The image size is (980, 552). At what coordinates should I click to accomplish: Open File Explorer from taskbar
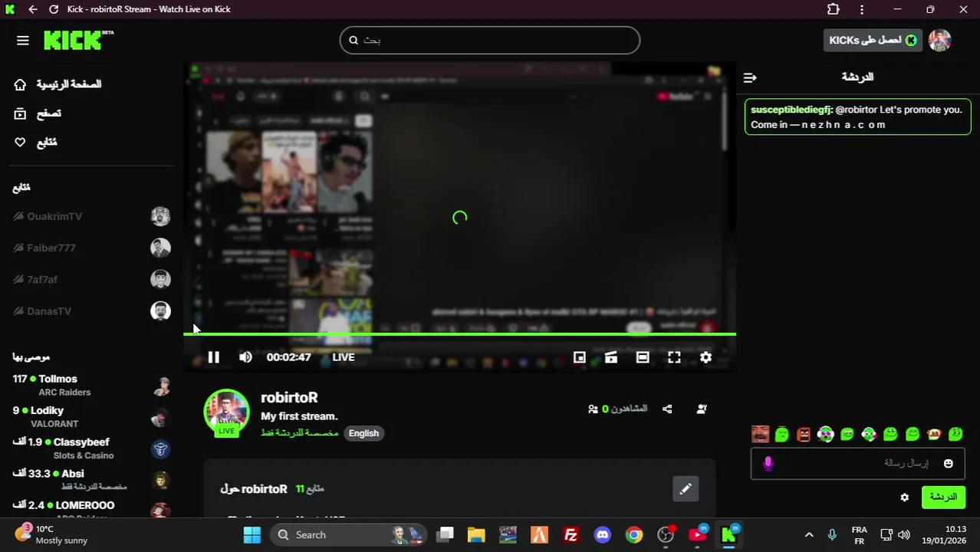[476, 535]
